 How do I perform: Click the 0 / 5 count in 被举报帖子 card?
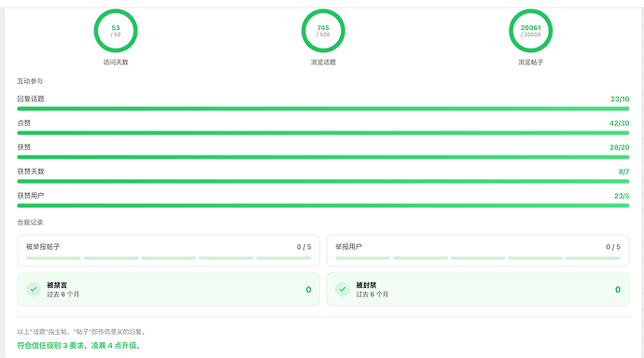coord(304,247)
